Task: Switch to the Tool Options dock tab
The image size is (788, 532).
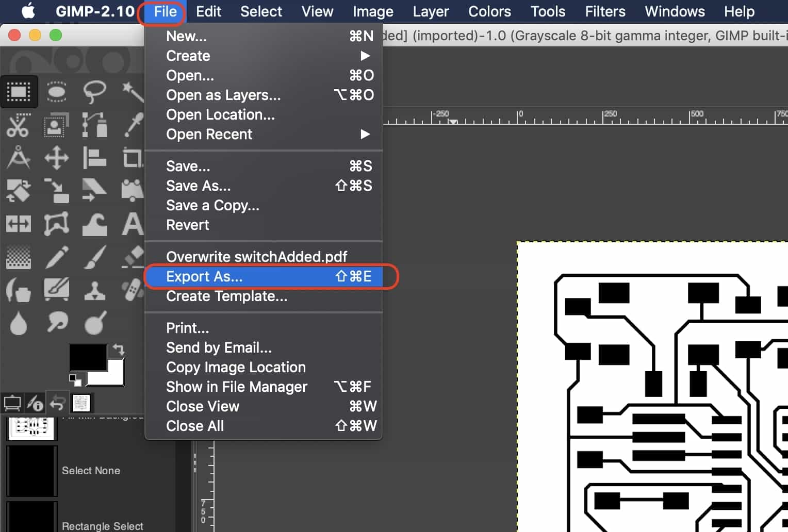Action: 12,403
